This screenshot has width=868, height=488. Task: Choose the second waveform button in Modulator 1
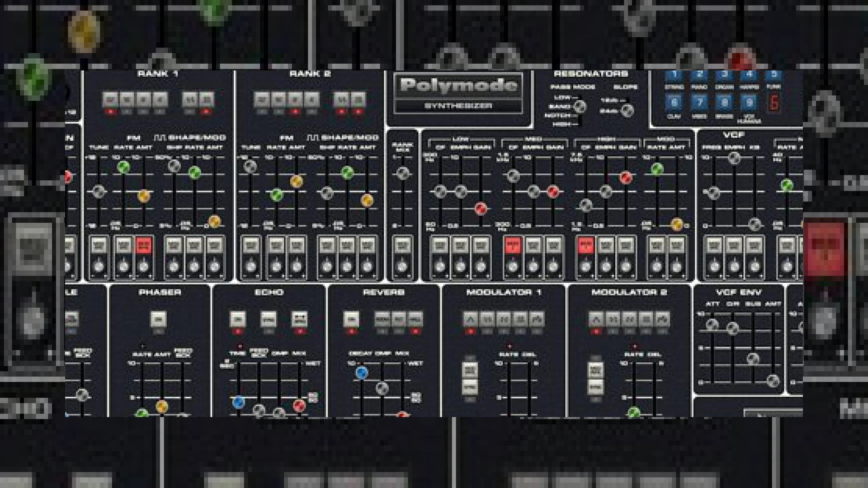tap(487, 319)
